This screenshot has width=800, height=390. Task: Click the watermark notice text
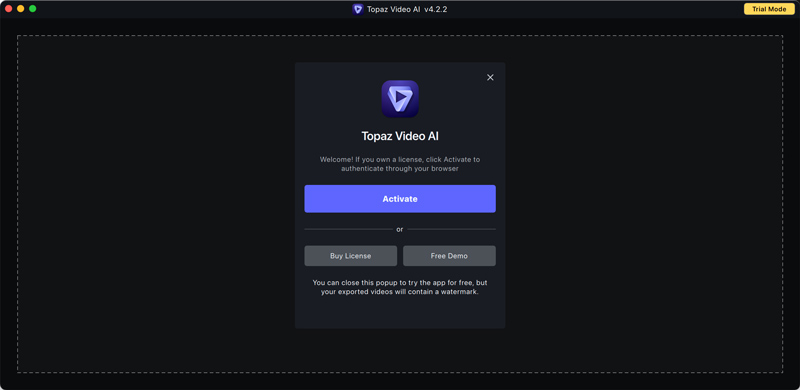pos(400,287)
